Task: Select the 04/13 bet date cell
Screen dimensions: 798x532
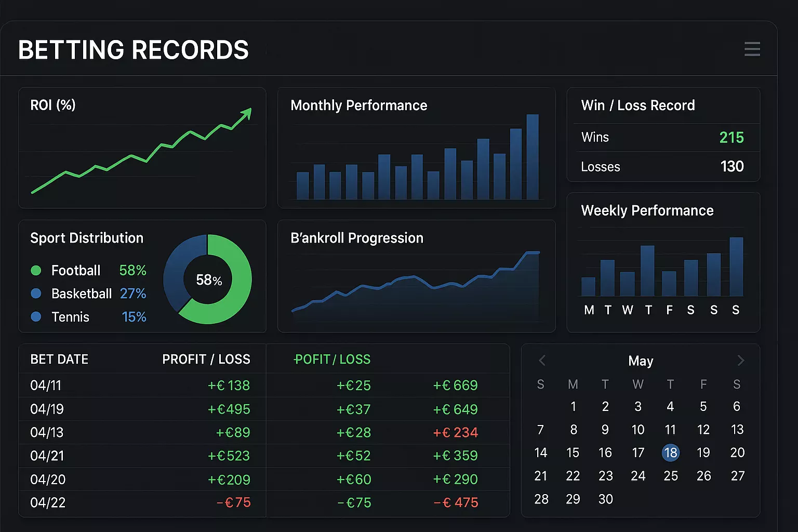Action: pyautogui.click(x=47, y=432)
